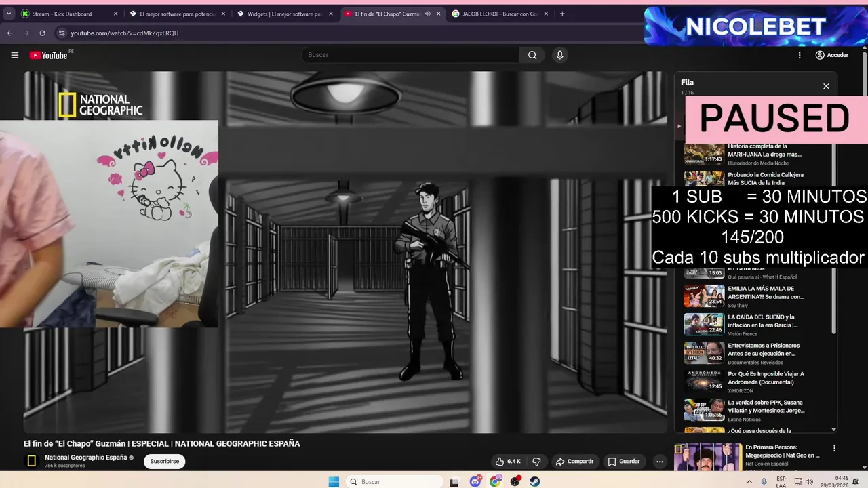Open En Primera Persona Megaepisodio thumbnail

click(708, 457)
